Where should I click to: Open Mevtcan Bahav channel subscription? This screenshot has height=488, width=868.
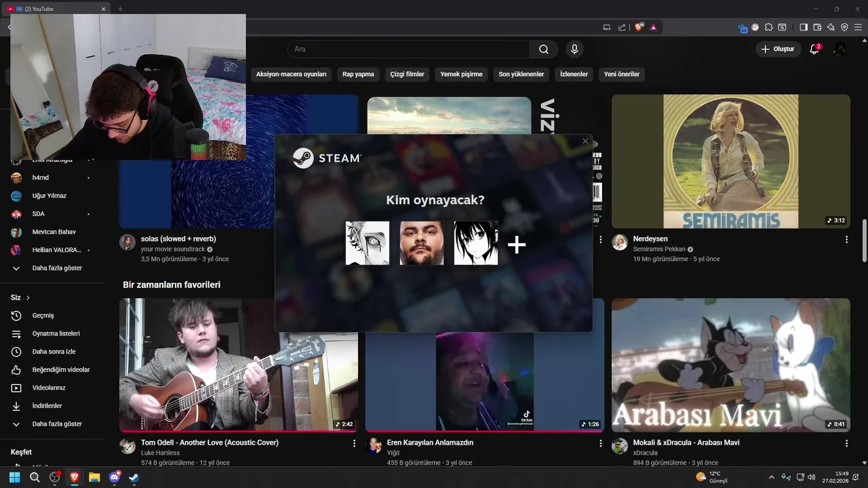click(54, 232)
